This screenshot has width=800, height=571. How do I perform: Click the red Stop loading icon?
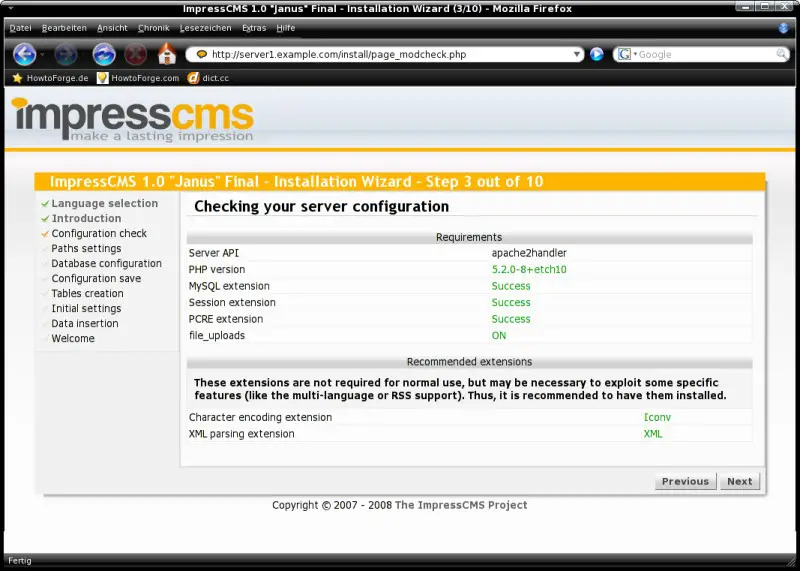click(136, 54)
